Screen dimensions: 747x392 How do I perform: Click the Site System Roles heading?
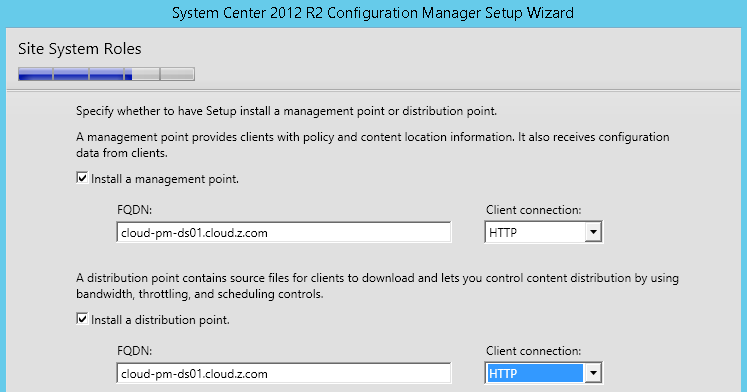pyautogui.click(x=80, y=49)
